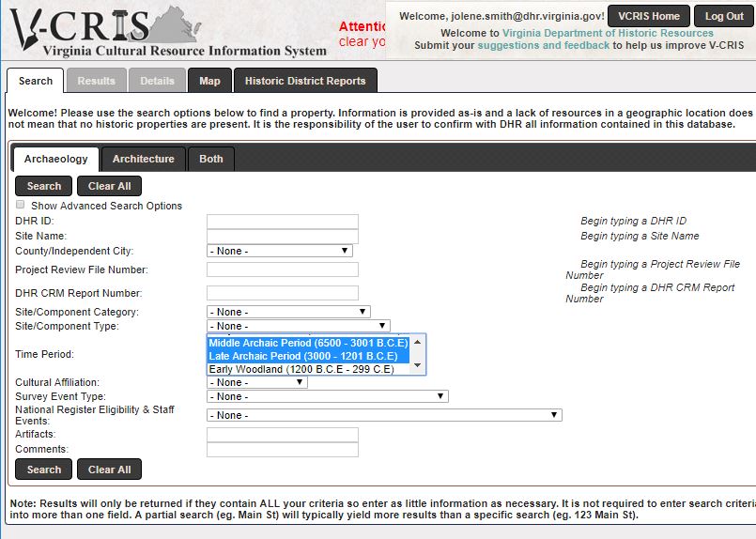756x539 pixels.
Task: Click the bottom Search button
Action: [x=43, y=470]
